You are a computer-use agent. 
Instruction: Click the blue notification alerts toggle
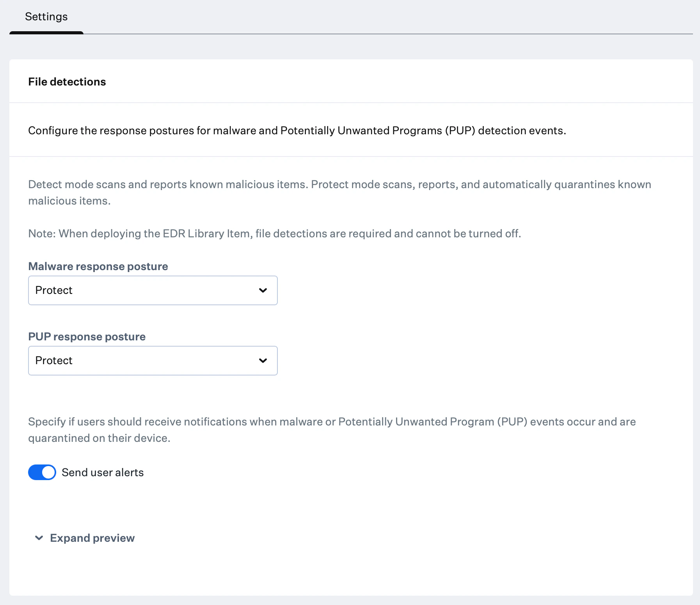[42, 472]
